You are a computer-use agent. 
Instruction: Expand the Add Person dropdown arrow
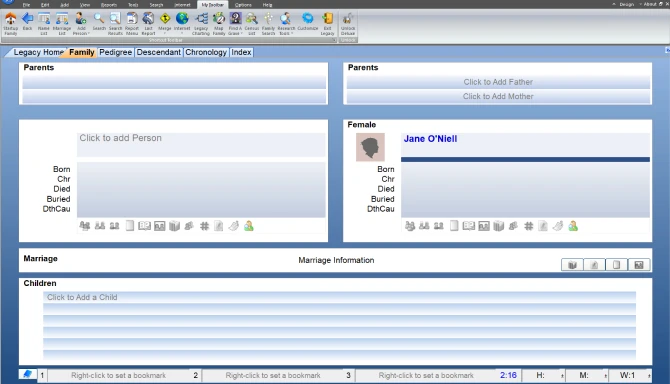88,34
